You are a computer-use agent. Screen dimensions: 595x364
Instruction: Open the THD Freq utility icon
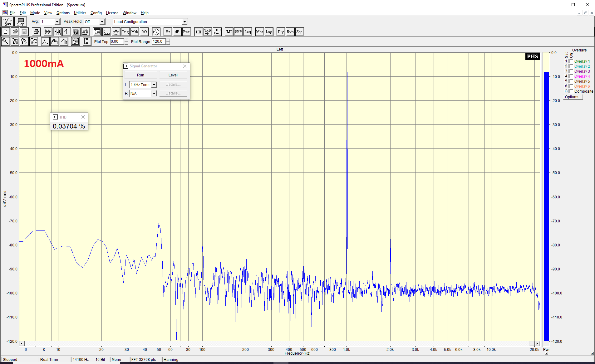tap(217, 32)
